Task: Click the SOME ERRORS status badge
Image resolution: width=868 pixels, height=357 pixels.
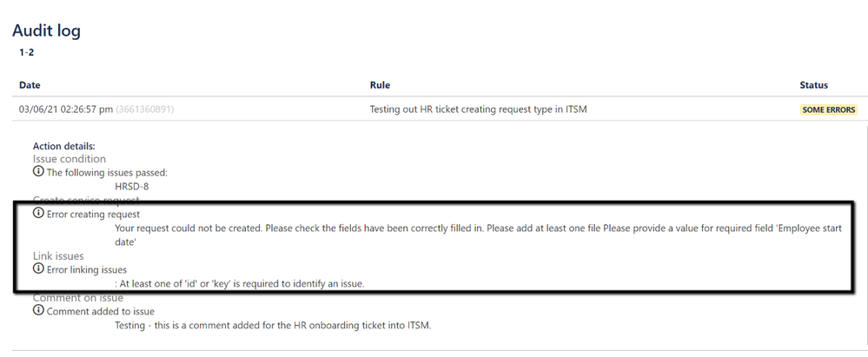Action: tap(828, 109)
